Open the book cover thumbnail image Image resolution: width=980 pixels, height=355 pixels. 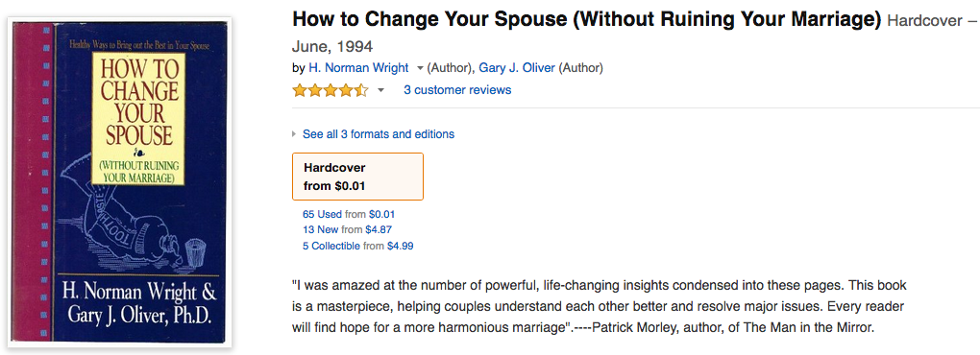[x=119, y=181]
